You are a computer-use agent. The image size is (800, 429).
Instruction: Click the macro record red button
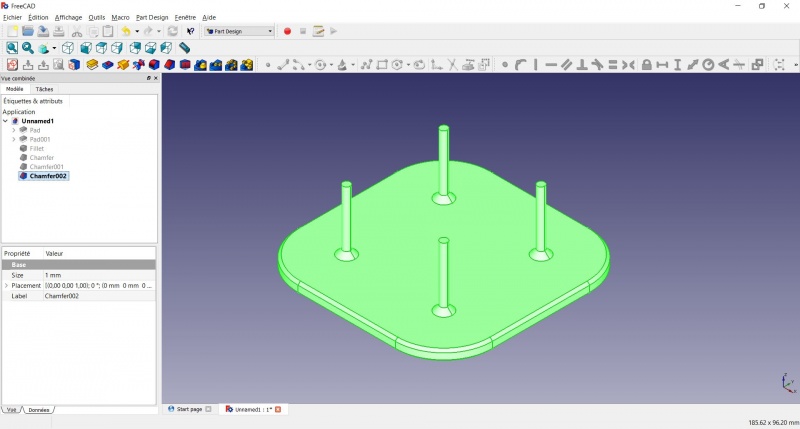[287, 31]
